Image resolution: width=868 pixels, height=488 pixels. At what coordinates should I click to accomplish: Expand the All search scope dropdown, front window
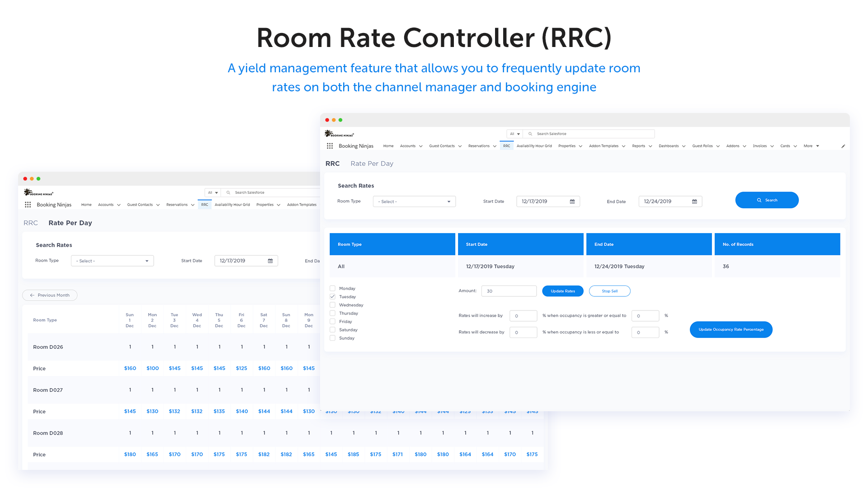[x=515, y=134]
